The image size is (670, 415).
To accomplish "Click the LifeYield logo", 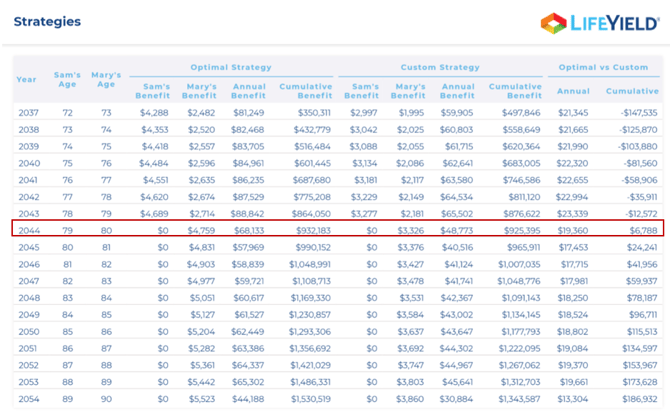I will click(599, 23).
